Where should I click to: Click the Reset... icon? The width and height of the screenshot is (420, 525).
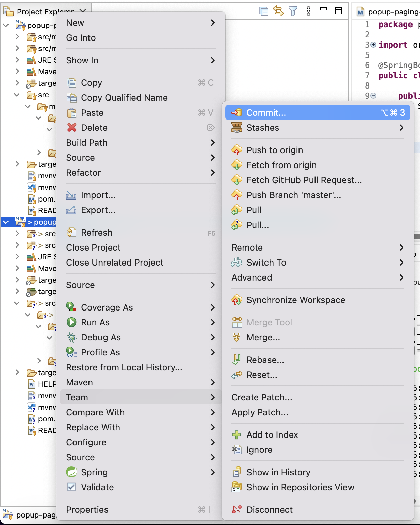coord(237,375)
